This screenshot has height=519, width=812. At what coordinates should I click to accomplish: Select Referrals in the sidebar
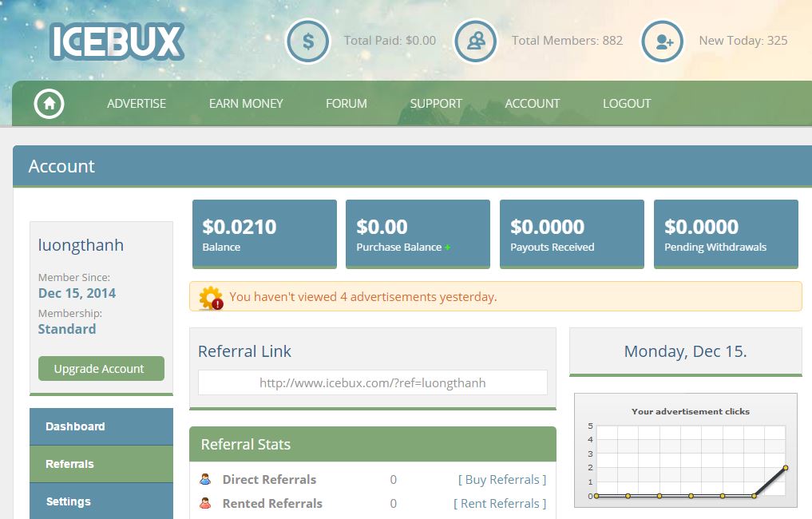pos(101,464)
